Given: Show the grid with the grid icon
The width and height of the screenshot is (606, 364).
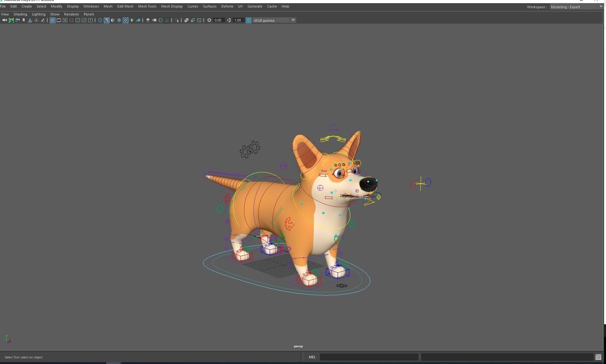Looking at the screenshot, I should pyautogui.click(x=52, y=20).
